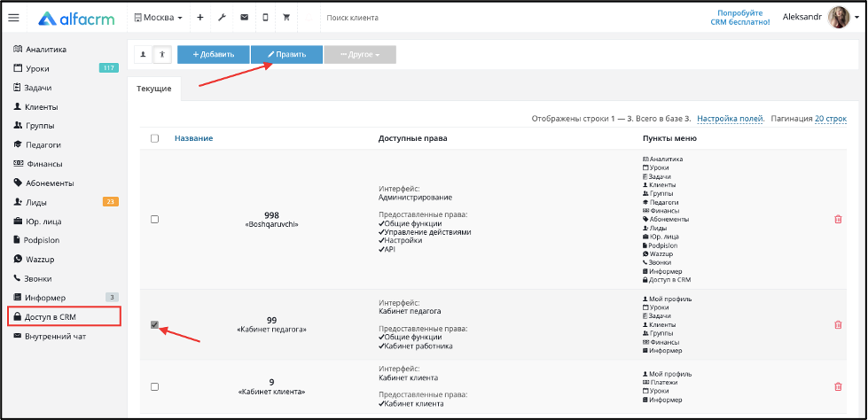Click Кабинет работника permission text
868x420 pixels.
pyautogui.click(x=418, y=346)
